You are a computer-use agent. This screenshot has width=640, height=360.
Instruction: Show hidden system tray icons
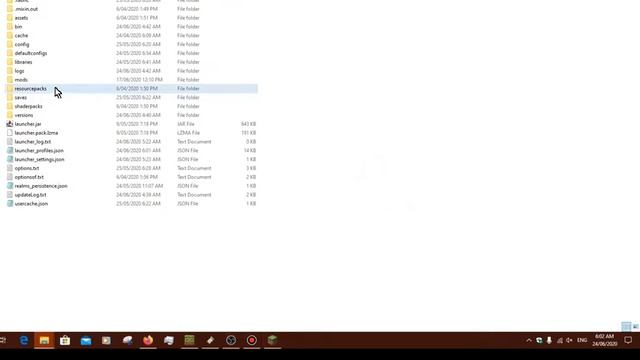(x=529, y=340)
